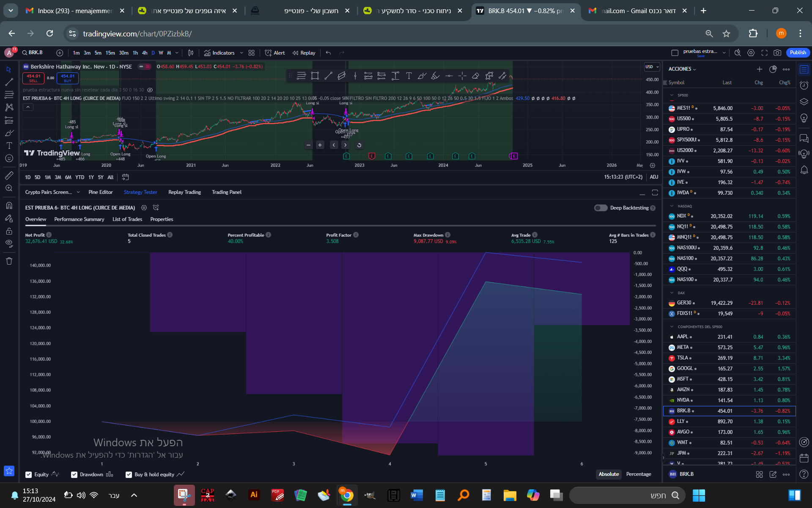The image size is (812, 508).
Task: Open the USD currency dropdown on chart
Action: (x=652, y=67)
